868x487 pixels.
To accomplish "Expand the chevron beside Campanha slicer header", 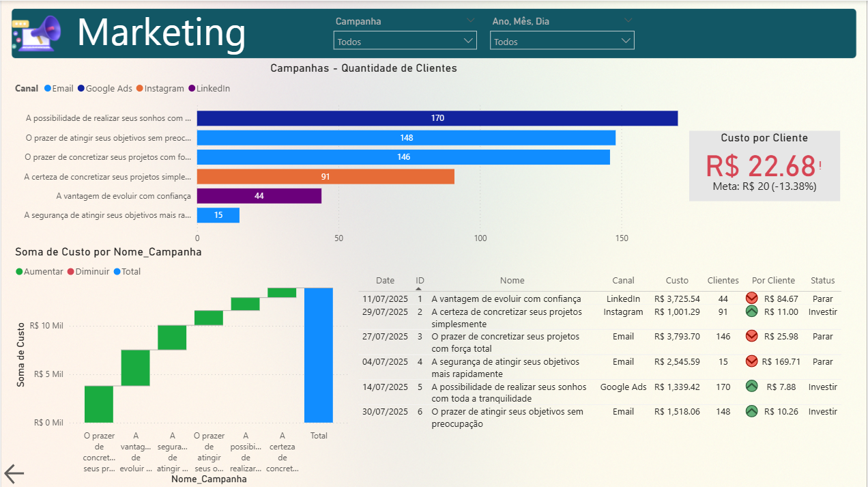I will tap(470, 20).
